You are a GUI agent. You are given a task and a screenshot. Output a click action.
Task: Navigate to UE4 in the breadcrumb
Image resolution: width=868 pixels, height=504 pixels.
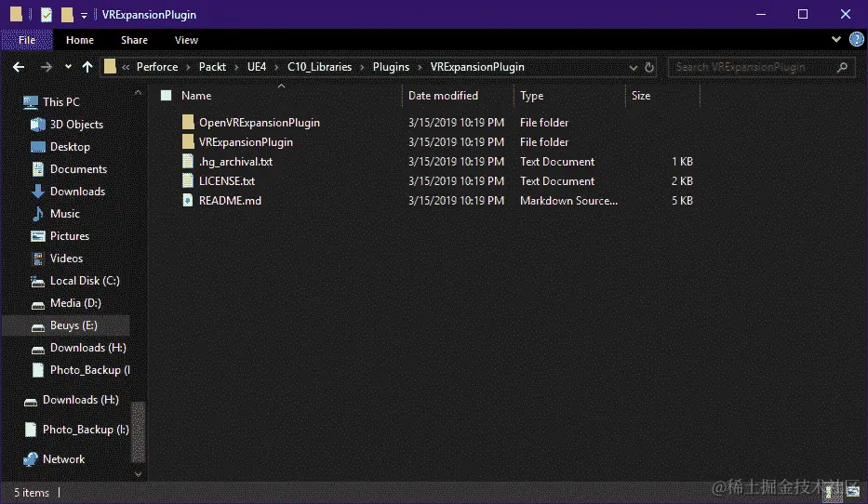pos(257,67)
